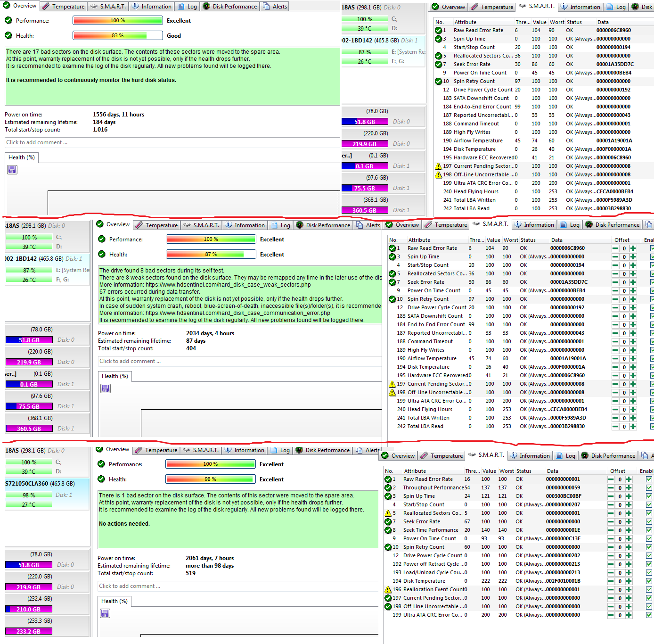This screenshot has width=654, height=644.
Task: Toggle Enable checkbox for Reallocation Event Count
Action: point(649,589)
